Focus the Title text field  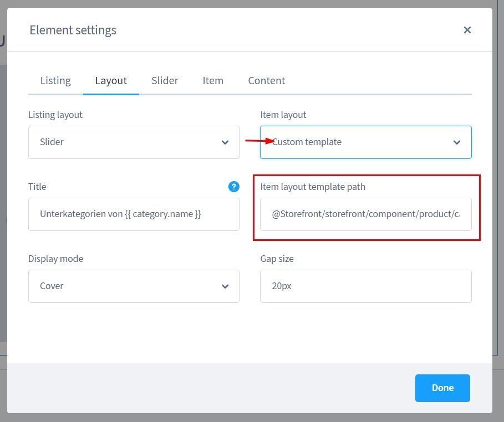[133, 214]
